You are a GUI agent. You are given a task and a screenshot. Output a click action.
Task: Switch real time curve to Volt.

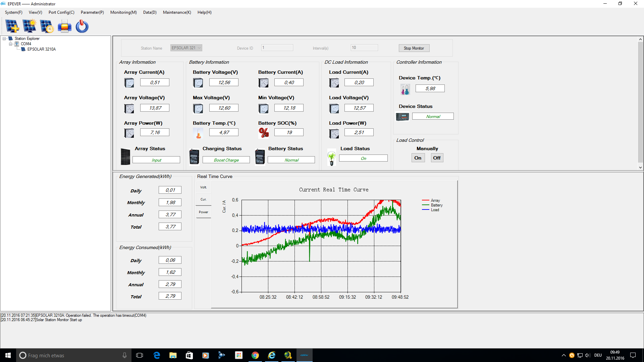point(203,187)
